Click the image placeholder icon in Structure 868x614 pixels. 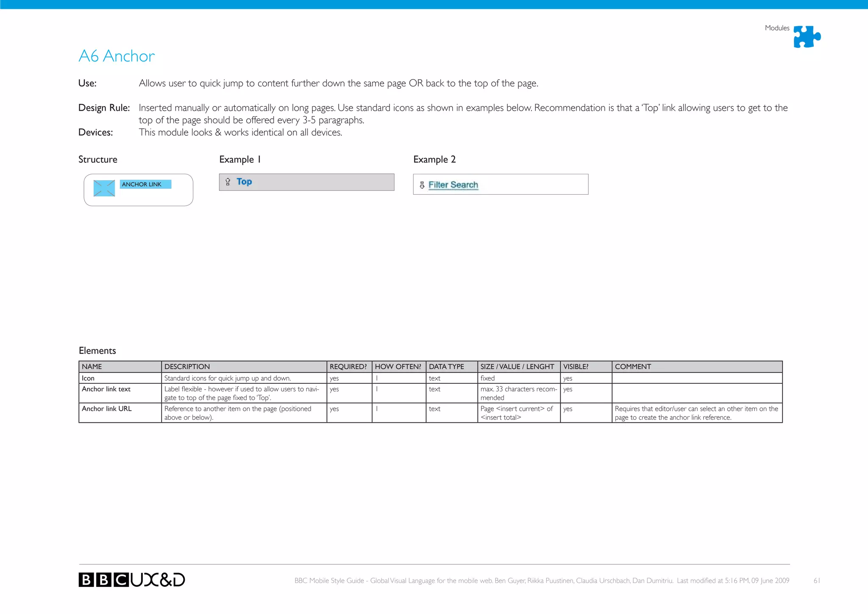tap(104, 188)
